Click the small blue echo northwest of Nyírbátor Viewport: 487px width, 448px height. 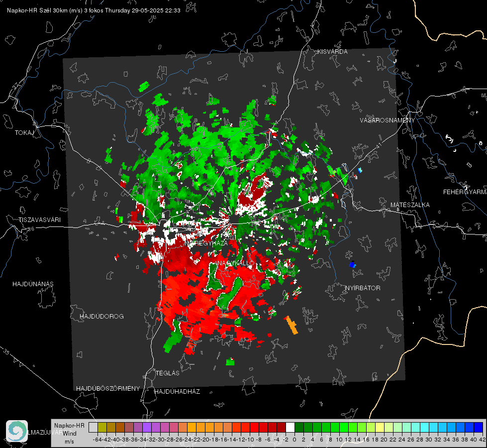coord(352,265)
